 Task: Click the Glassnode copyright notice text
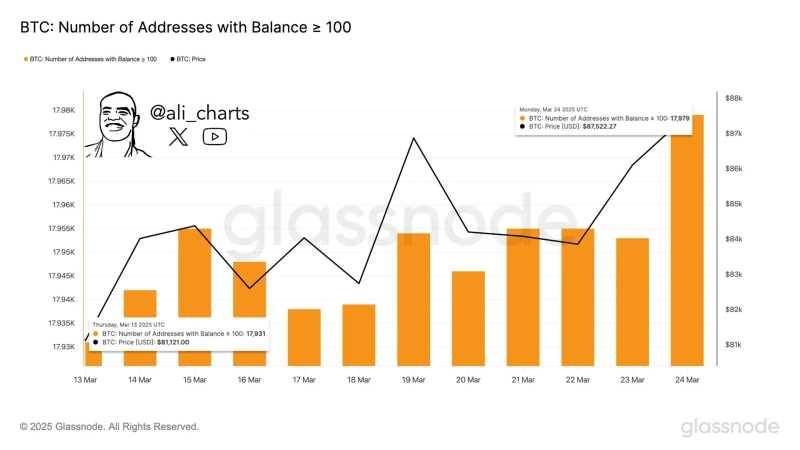pos(109,427)
